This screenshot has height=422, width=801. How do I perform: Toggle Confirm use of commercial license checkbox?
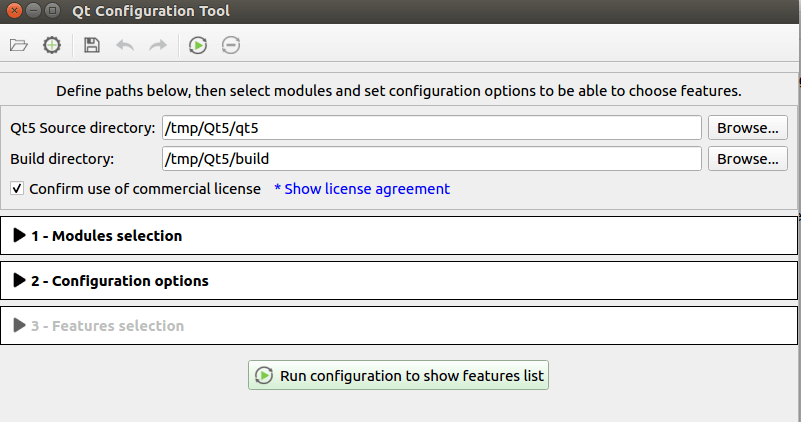point(17,188)
